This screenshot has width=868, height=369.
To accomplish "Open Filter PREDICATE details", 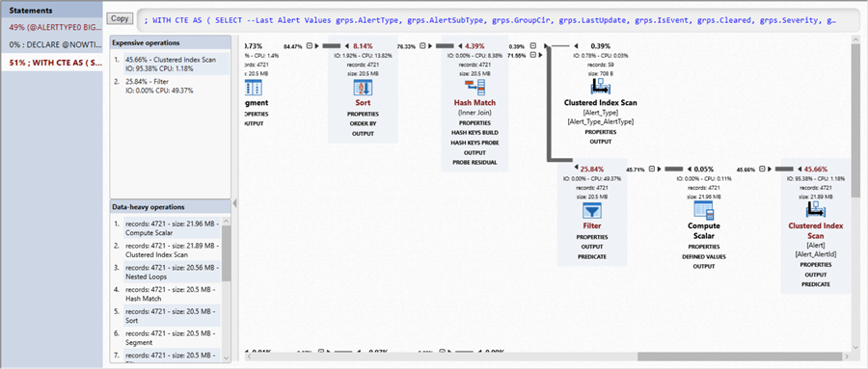I will point(592,256).
